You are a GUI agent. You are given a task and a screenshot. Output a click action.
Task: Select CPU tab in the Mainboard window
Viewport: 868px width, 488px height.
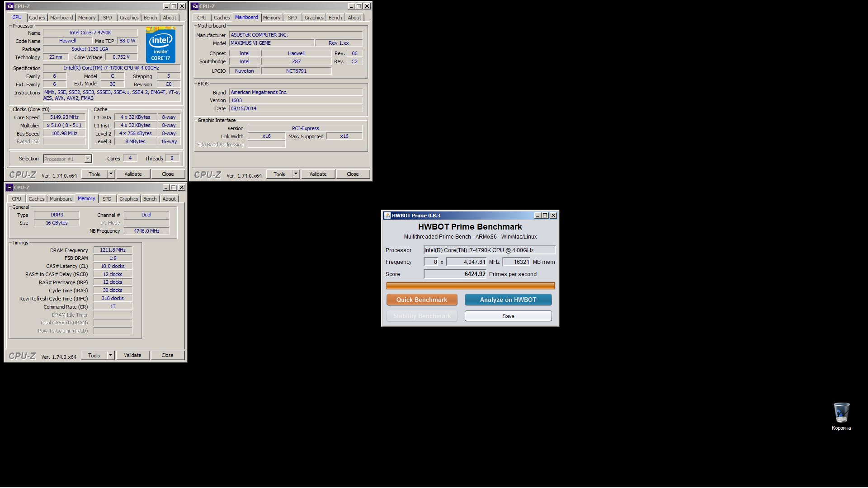tap(202, 18)
